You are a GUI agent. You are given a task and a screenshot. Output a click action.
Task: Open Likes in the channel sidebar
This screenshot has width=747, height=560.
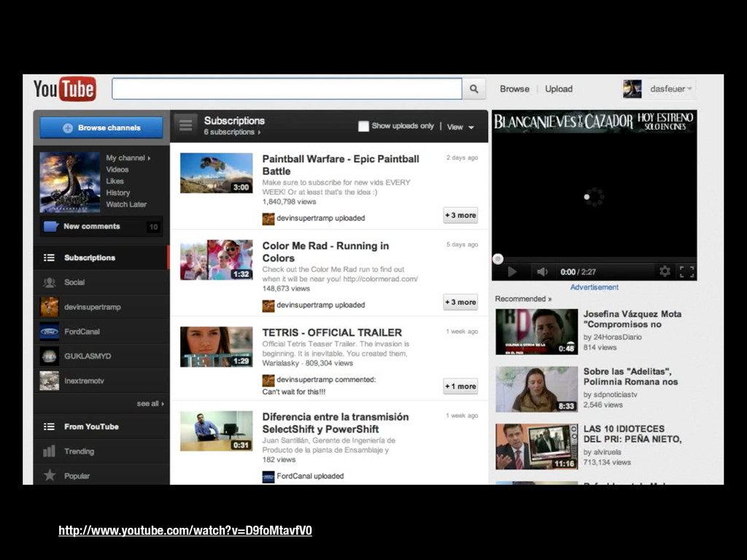[115, 181]
